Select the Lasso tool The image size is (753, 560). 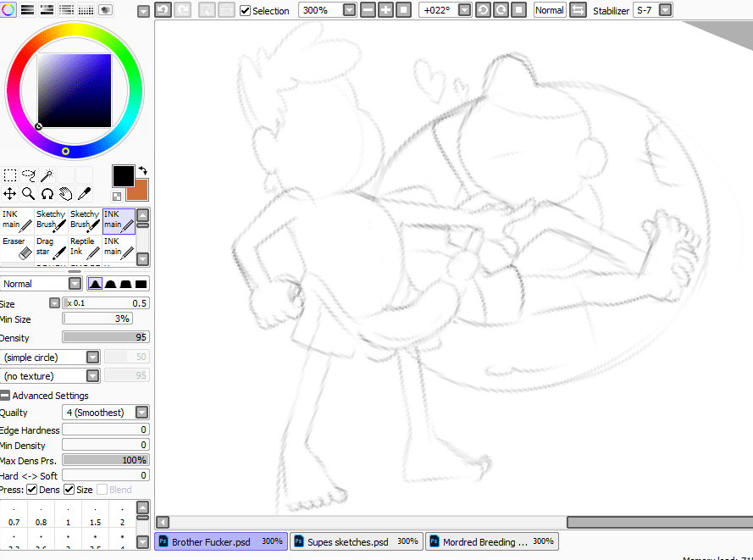tap(29, 175)
